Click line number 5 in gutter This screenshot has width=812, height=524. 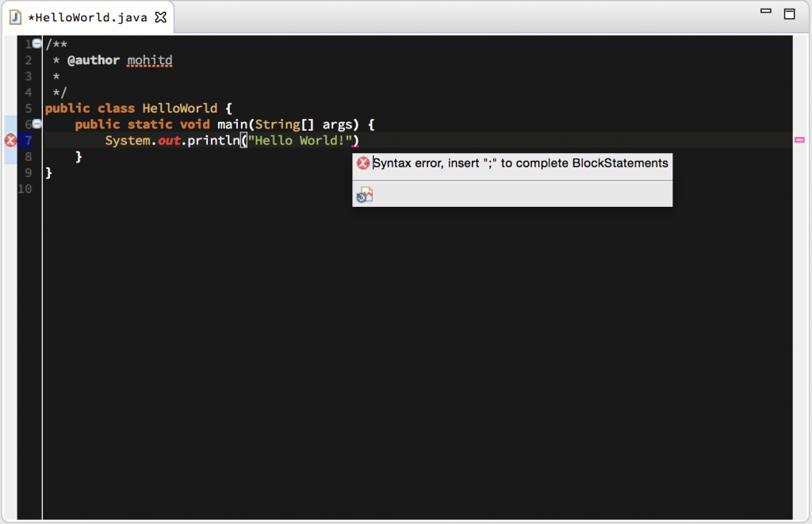coord(28,109)
